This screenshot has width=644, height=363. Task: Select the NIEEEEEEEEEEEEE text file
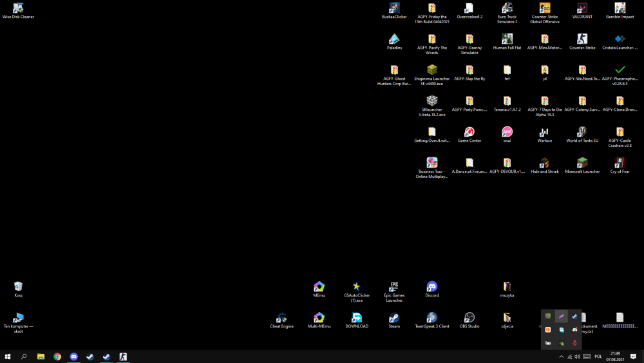coord(620,320)
